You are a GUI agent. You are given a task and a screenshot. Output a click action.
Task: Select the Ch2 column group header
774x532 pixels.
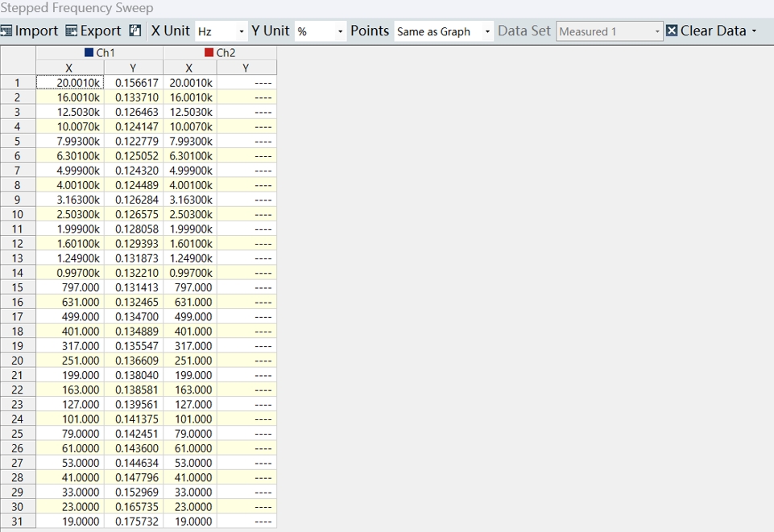pyautogui.click(x=220, y=53)
